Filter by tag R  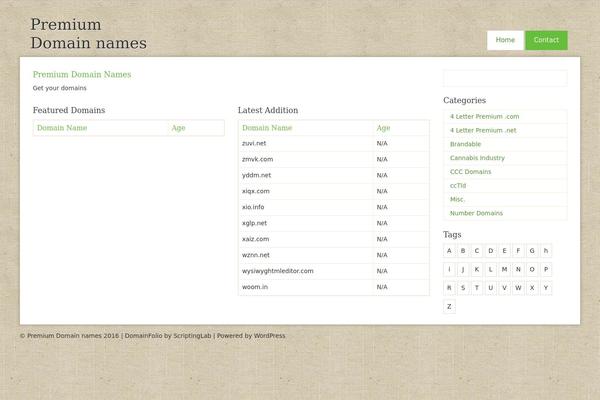pyautogui.click(x=449, y=287)
